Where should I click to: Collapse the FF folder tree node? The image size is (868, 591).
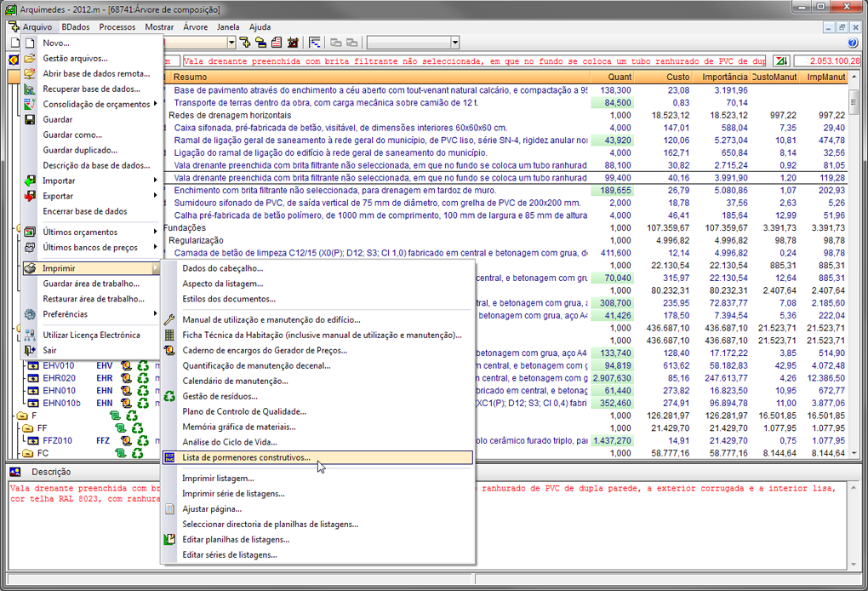click(27, 427)
